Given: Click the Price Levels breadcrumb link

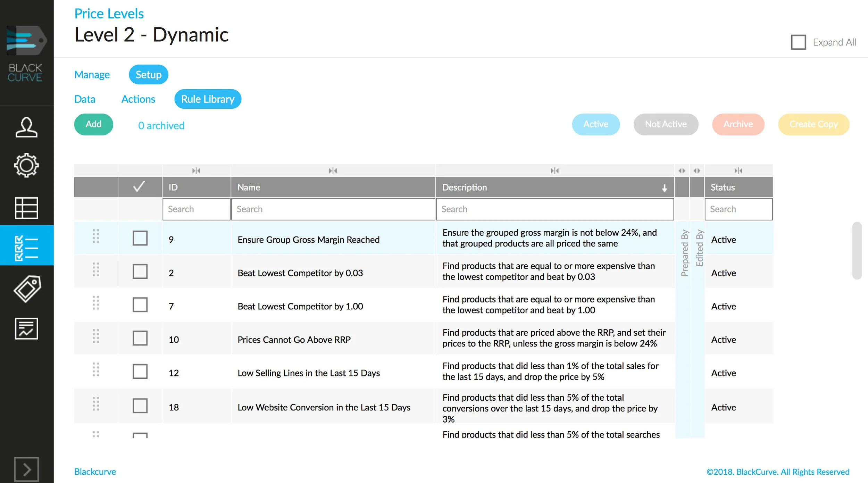Looking at the screenshot, I should [x=109, y=14].
